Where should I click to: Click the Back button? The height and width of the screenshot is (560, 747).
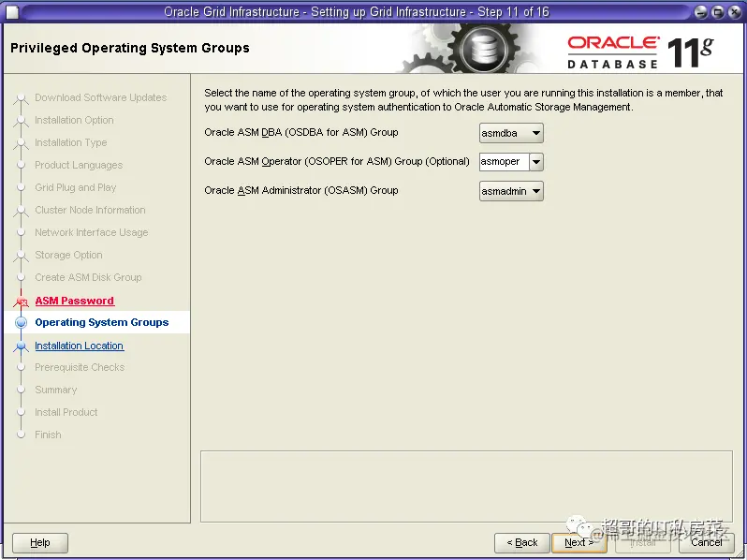[x=522, y=542]
